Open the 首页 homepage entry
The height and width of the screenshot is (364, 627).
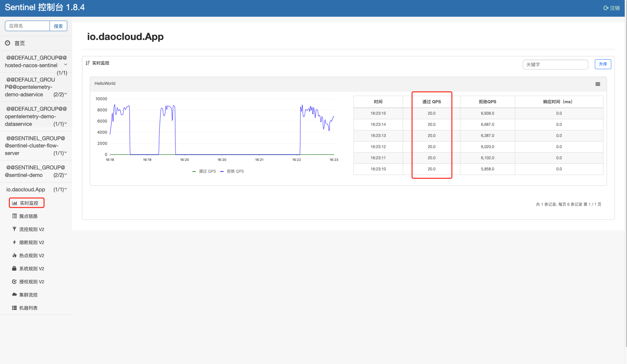(x=19, y=43)
